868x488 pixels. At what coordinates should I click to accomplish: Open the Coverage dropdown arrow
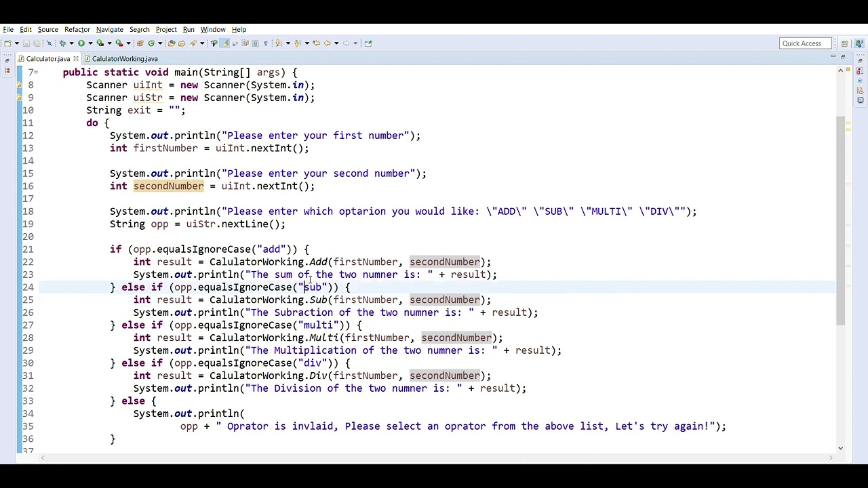tap(109, 43)
